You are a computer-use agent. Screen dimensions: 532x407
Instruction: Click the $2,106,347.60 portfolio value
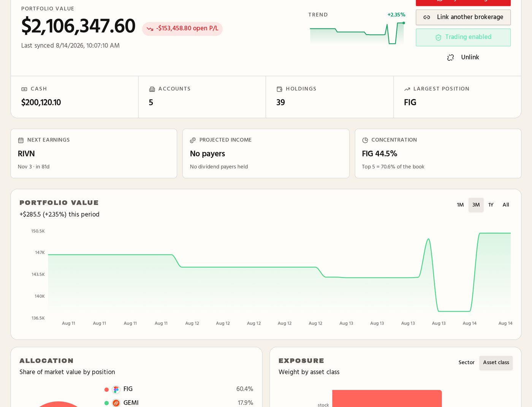78,26
